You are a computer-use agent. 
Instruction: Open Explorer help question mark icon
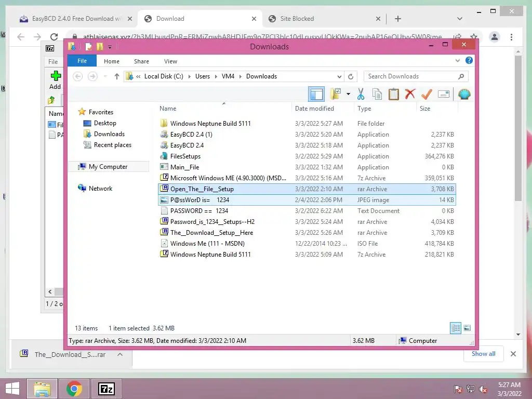click(469, 60)
